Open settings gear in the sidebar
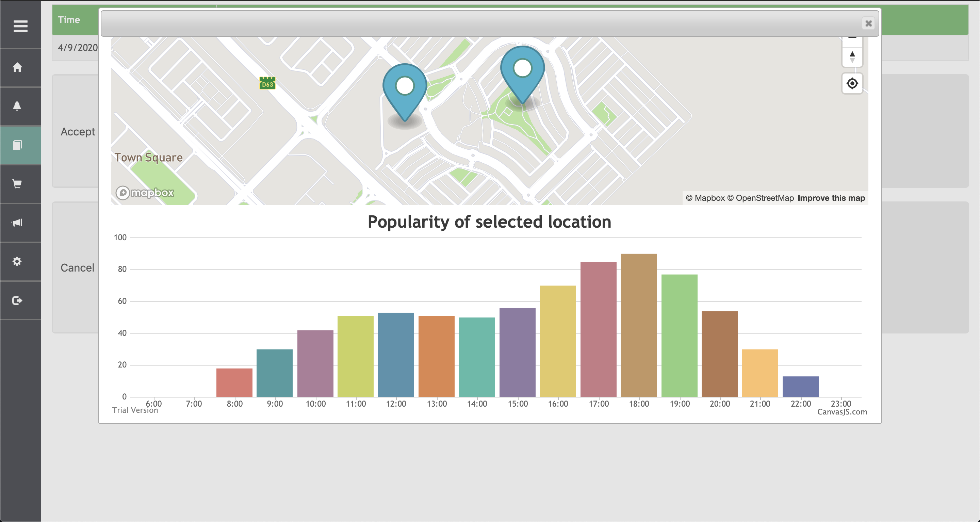This screenshot has width=980, height=522. tap(17, 261)
